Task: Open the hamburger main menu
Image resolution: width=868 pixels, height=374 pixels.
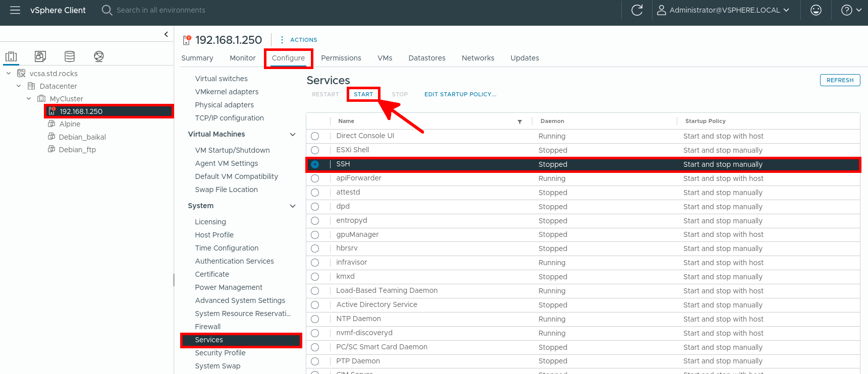Action: 15,10
